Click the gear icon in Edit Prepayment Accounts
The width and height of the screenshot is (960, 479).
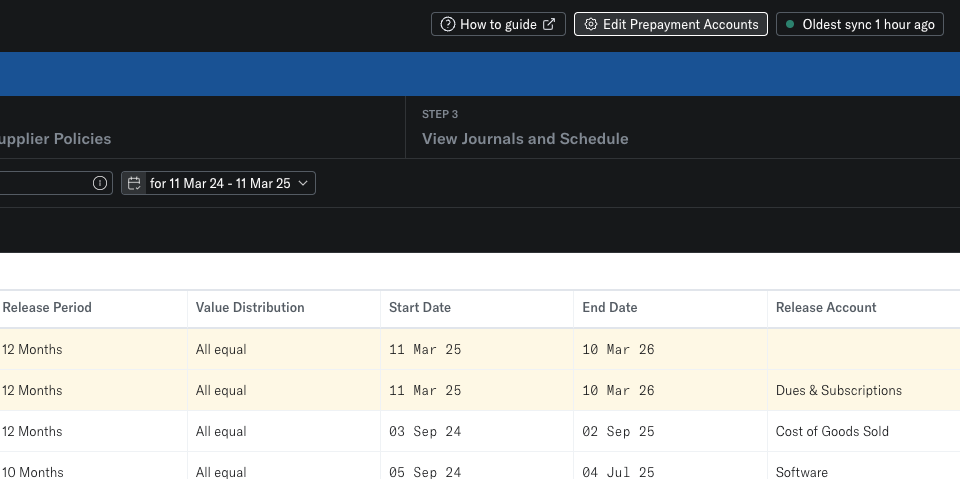591,24
